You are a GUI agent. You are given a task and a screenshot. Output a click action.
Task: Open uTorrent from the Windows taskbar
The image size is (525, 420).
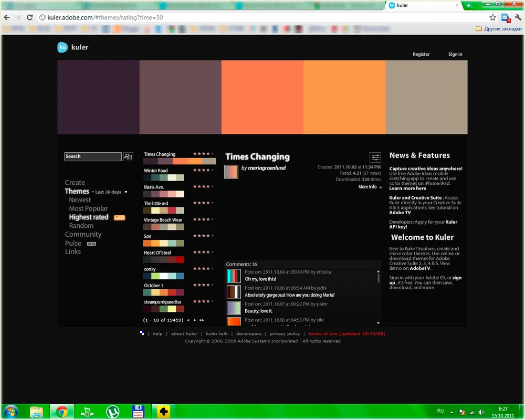coord(112,412)
